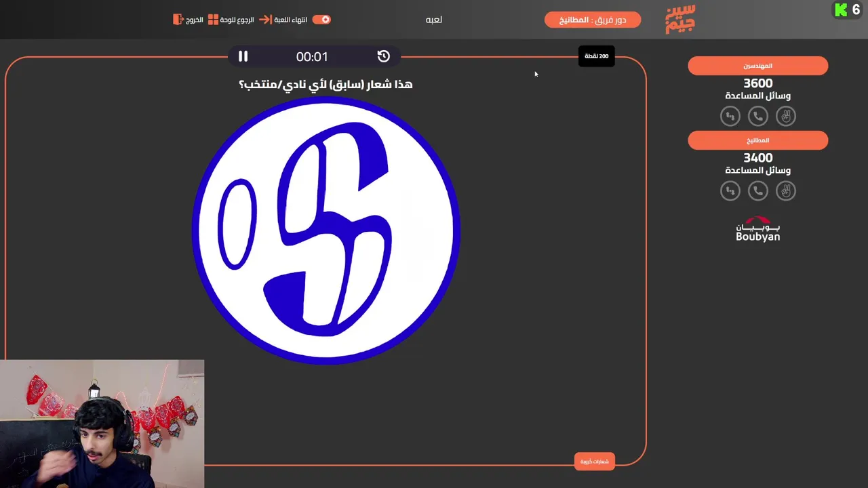868x488 pixels.
Task: Click the Boubyan sponsor logo
Action: click(x=758, y=229)
